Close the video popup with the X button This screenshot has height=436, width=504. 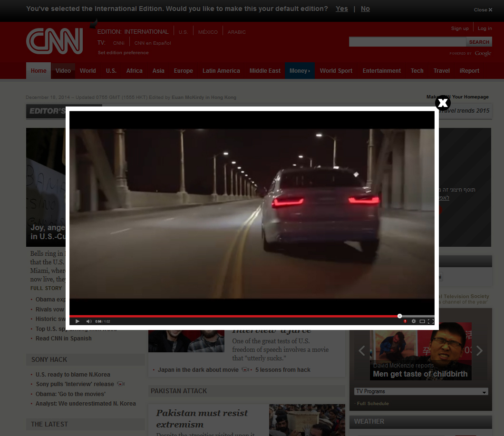[443, 103]
